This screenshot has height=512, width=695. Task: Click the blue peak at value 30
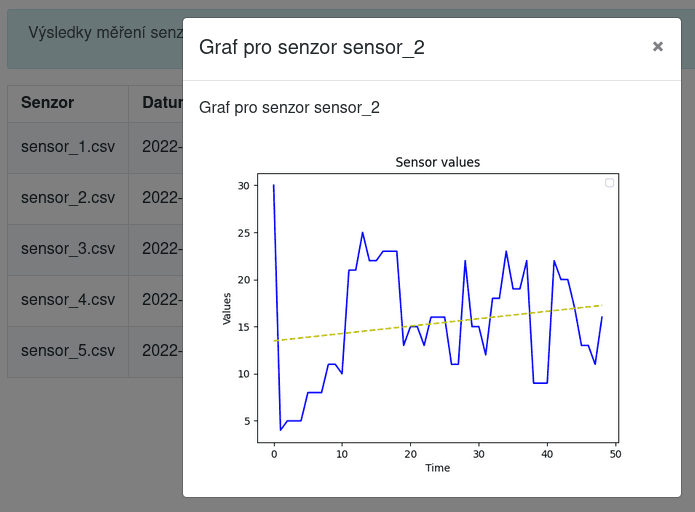click(273, 186)
